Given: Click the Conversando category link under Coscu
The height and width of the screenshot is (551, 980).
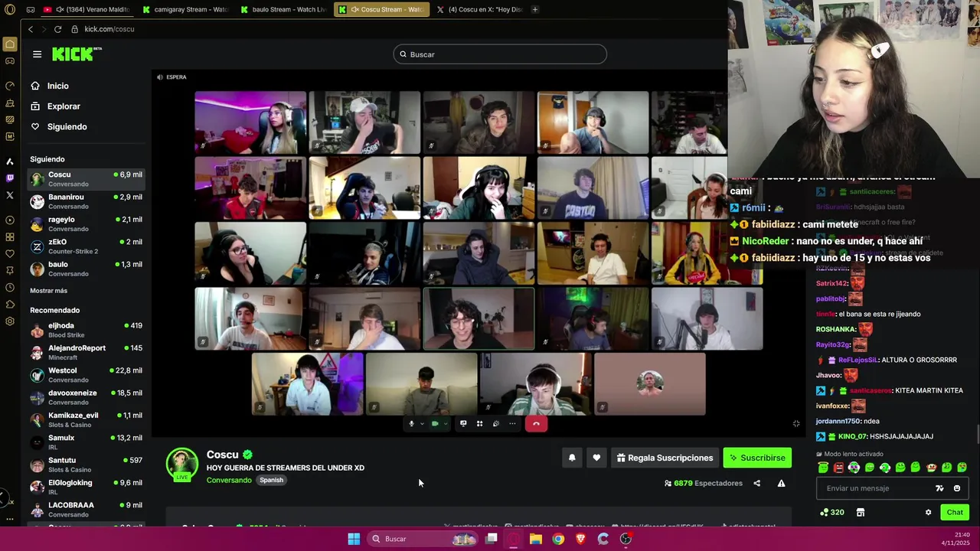Looking at the screenshot, I should [229, 480].
